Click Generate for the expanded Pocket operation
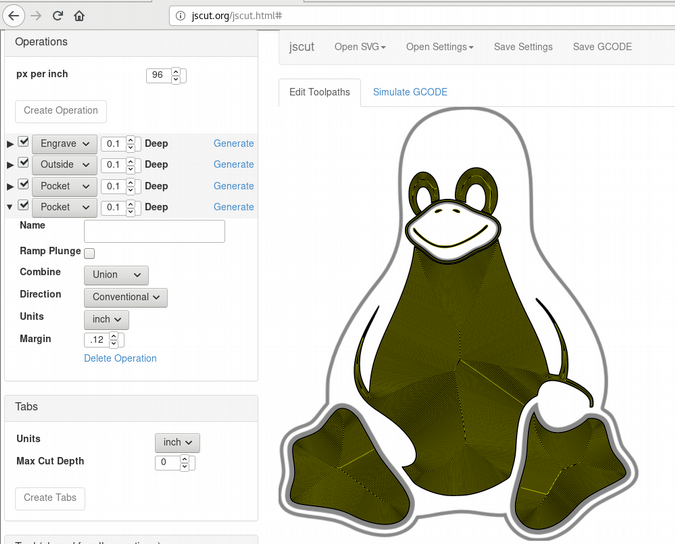 coord(233,207)
